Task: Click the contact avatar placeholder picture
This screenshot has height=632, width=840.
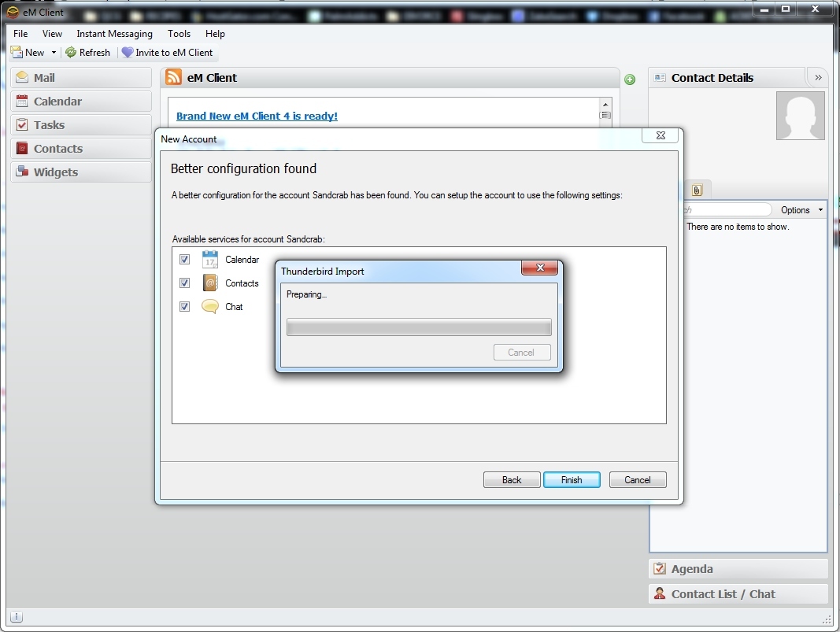Action: tap(800, 116)
